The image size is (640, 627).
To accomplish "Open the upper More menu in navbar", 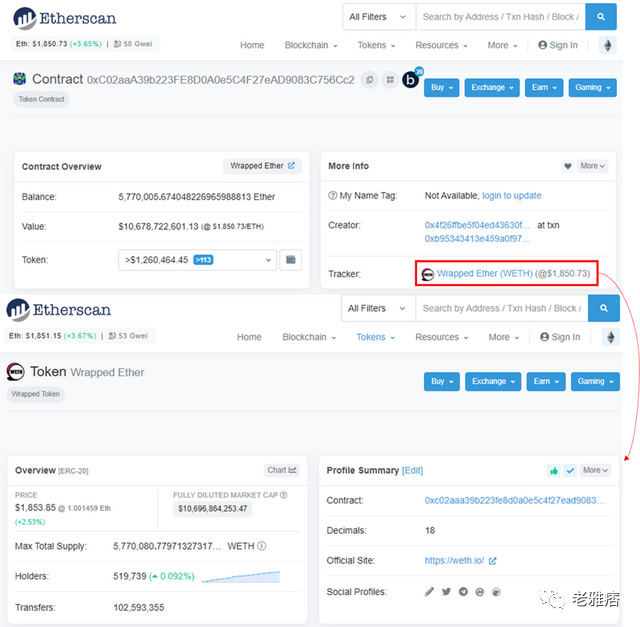I will tap(502, 45).
